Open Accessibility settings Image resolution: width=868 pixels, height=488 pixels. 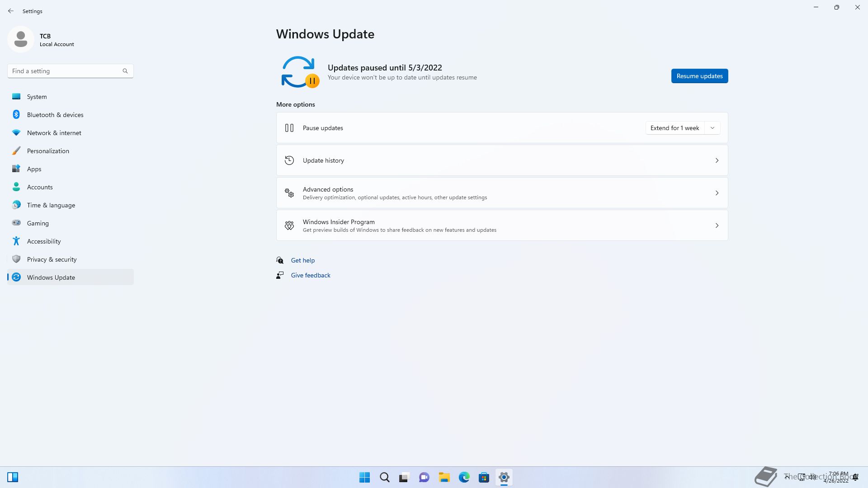pos(71,241)
